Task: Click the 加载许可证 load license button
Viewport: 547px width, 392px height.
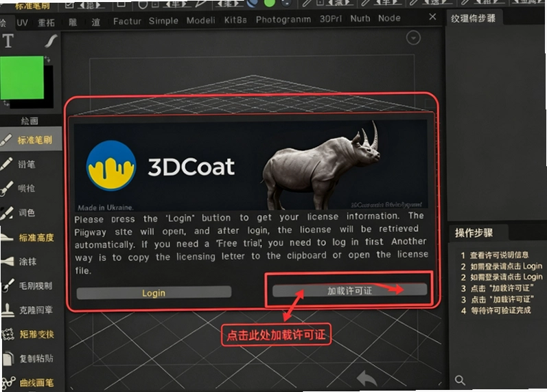Action: tap(349, 290)
